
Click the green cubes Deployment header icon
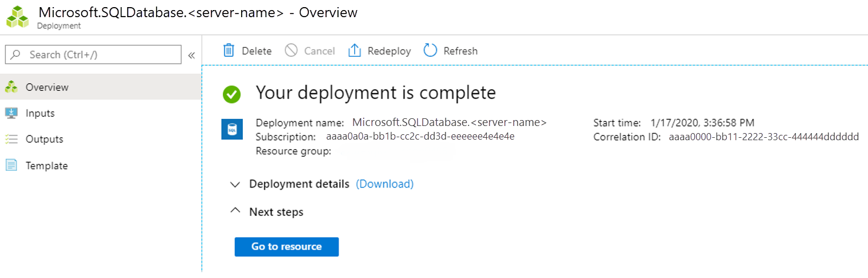pos(17,17)
